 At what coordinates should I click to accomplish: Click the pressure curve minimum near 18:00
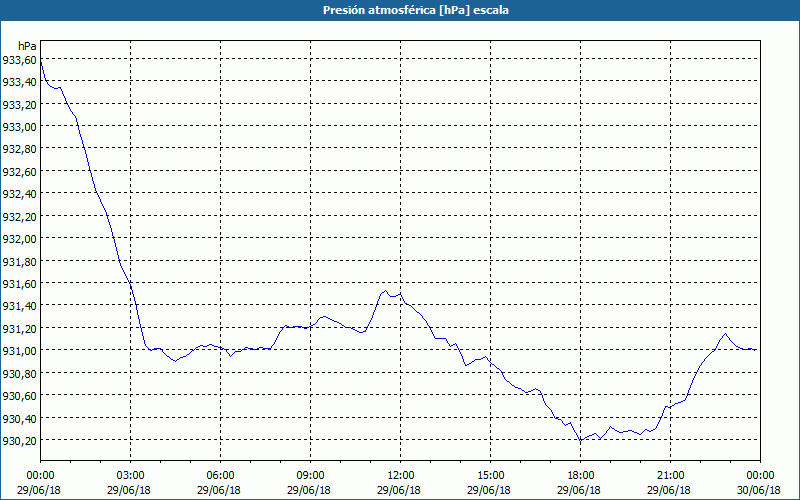(581, 440)
